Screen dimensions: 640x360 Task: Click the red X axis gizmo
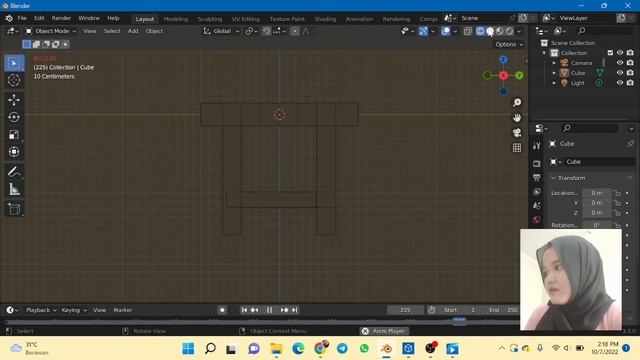pos(503,76)
